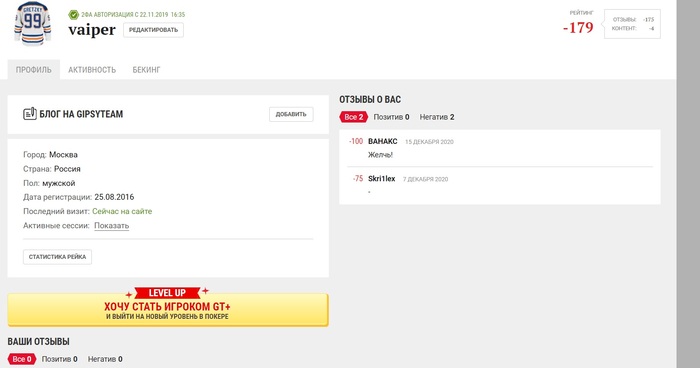
Task: Click the Россия country value
Action: (67, 169)
